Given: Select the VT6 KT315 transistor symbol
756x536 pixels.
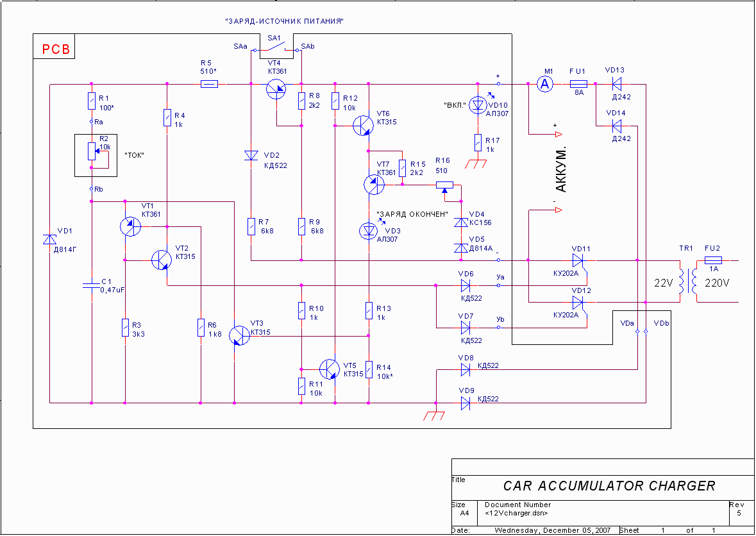Looking at the screenshot, I should [363, 125].
